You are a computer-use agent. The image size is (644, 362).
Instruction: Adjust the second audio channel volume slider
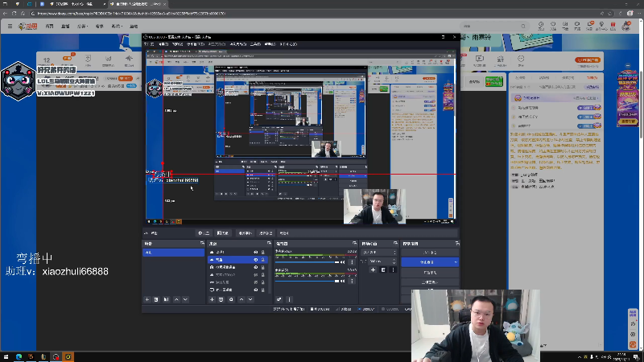click(307, 281)
